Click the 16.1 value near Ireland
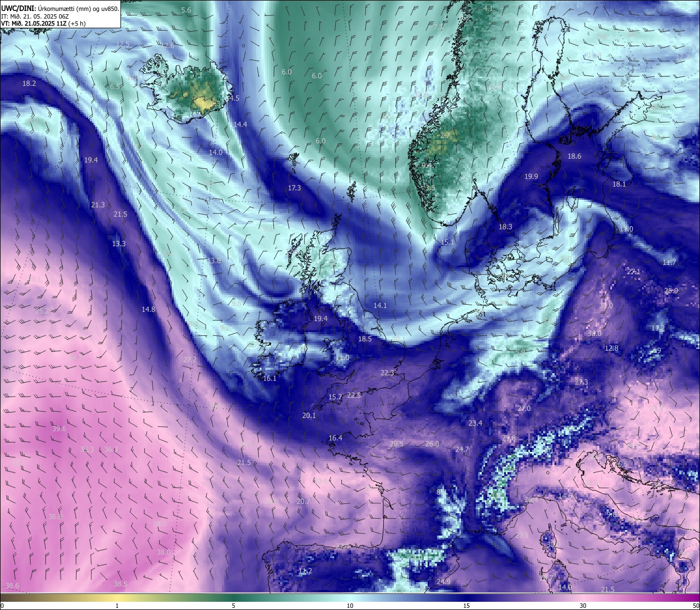 click(x=270, y=379)
